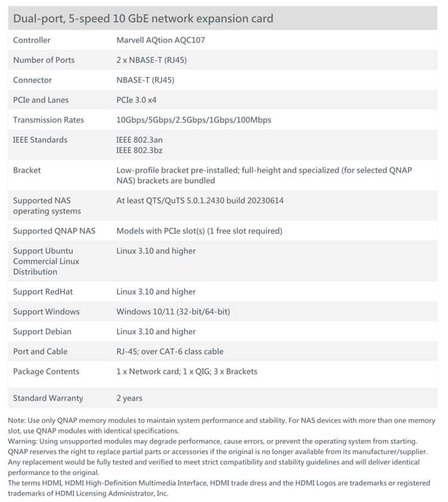Click the Marvell AQtion AQC107 value
The height and width of the screenshot is (502, 448).
161,40
